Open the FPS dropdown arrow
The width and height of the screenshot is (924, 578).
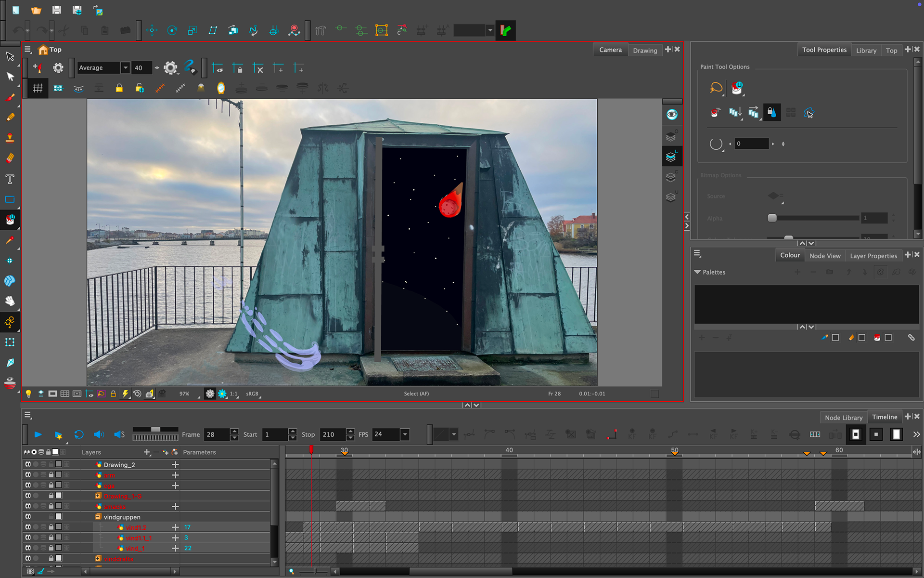click(405, 434)
